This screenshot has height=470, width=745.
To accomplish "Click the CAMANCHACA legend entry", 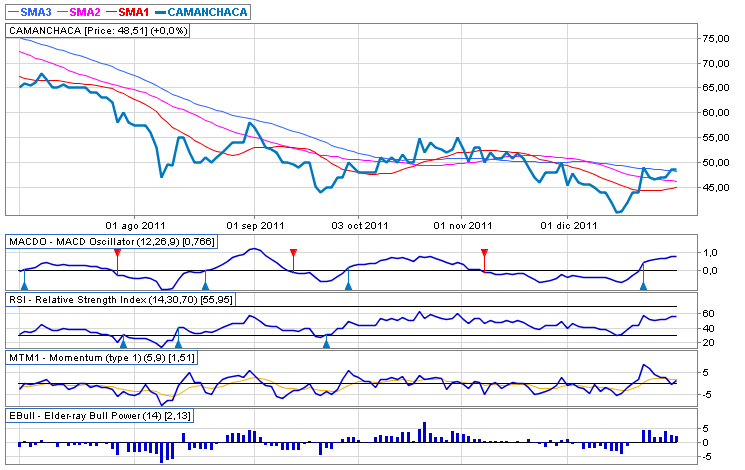I will click(201, 12).
